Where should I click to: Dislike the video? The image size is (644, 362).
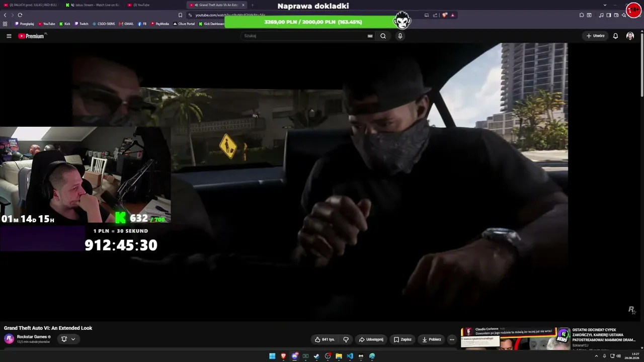tap(346, 339)
